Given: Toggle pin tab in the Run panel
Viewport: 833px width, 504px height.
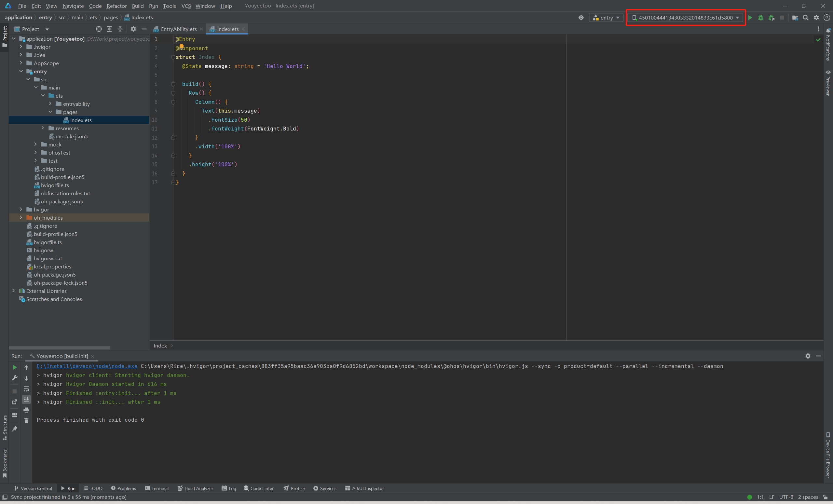Looking at the screenshot, I should point(15,429).
